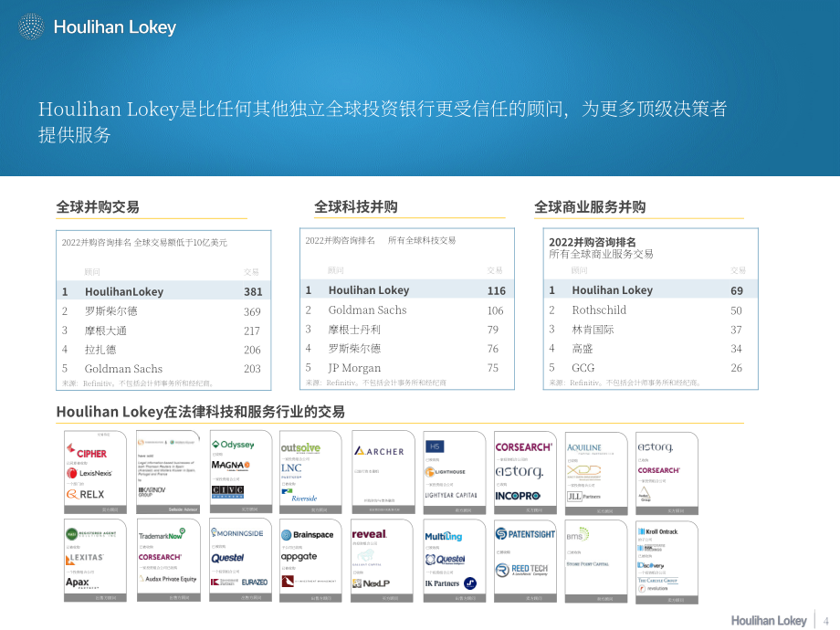840x630 pixels.
Task: Click the EURAZEO logo
Action: 255,582
